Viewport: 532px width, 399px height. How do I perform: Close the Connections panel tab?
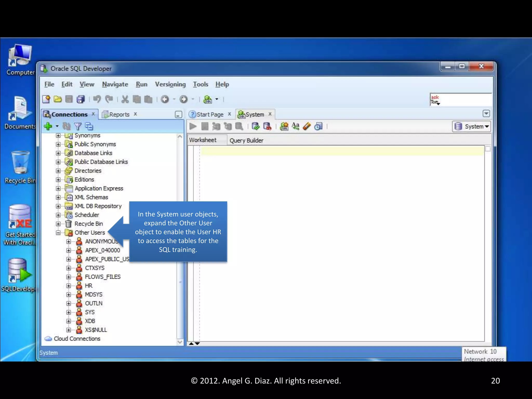point(93,114)
